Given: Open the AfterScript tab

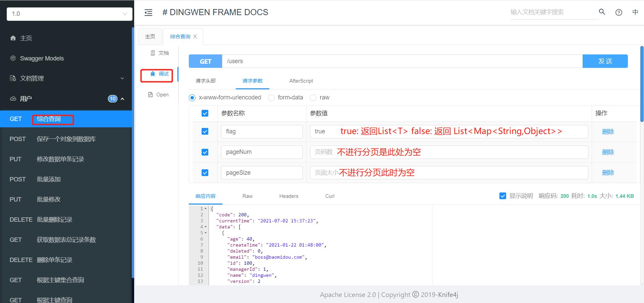Looking at the screenshot, I should pyautogui.click(x=301, y=81).
